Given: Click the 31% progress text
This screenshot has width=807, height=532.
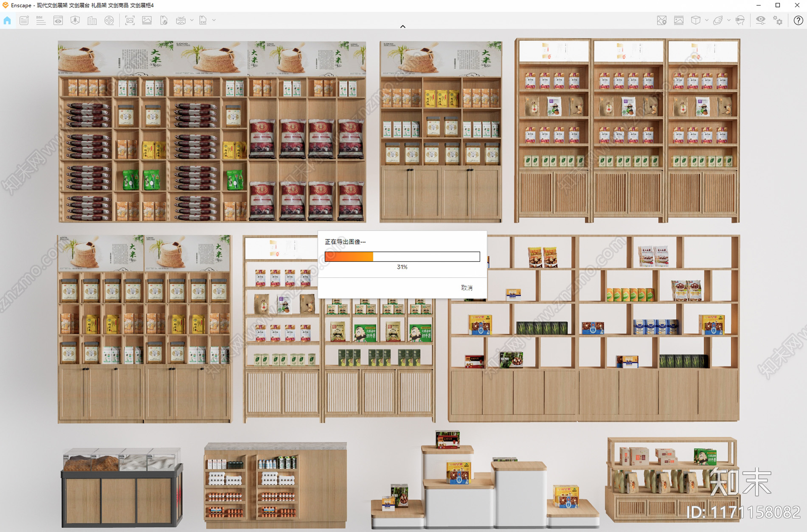Looking at the screenshot, I should 402,267.
